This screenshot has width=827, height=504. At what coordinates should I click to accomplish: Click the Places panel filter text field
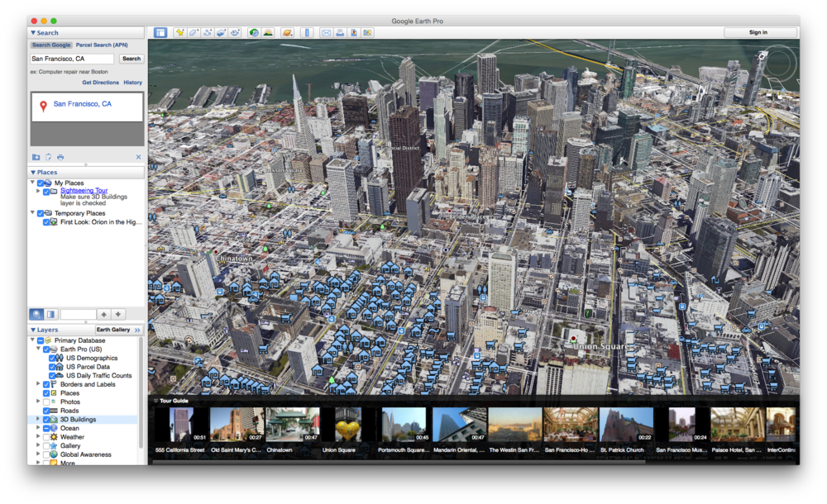coord(78,314)
